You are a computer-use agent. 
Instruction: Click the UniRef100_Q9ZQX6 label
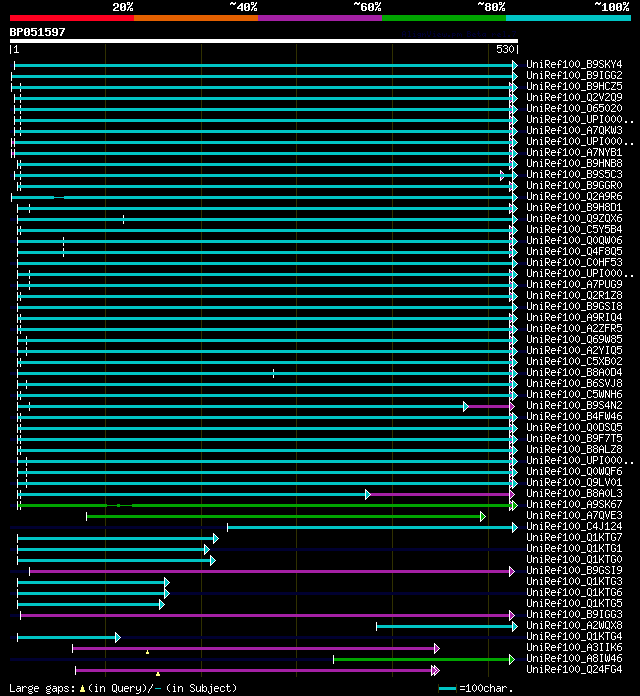pos(574,218)
